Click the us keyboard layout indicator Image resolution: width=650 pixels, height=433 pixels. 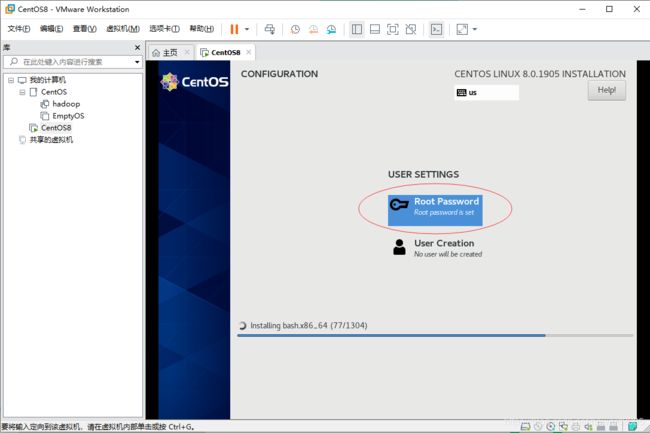click(486, 92)
